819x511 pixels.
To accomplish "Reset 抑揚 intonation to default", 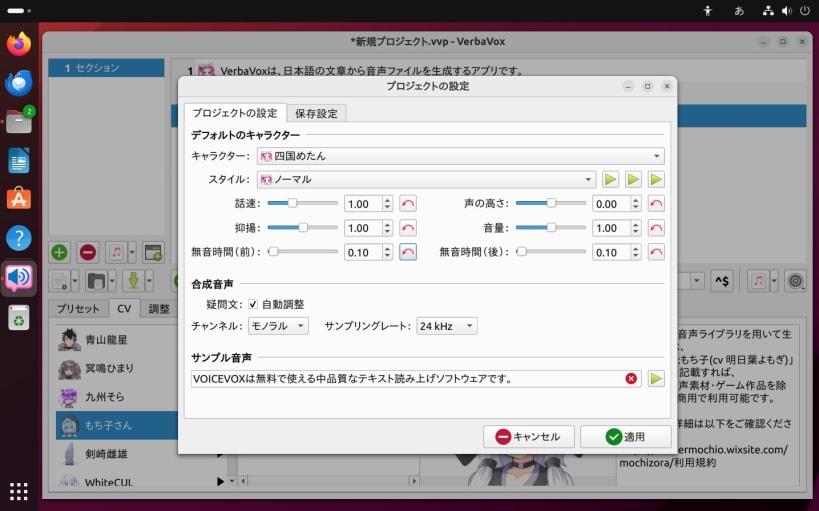I will click(408, 228).
